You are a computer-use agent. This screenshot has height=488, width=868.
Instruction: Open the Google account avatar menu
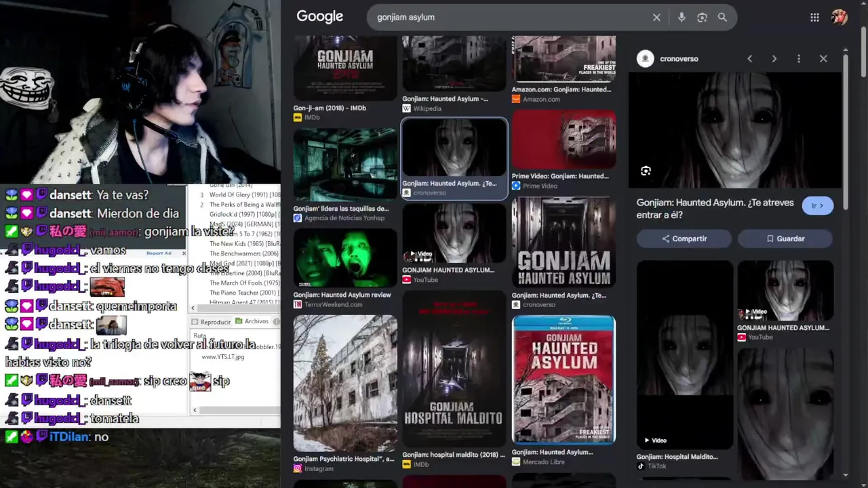839,18
